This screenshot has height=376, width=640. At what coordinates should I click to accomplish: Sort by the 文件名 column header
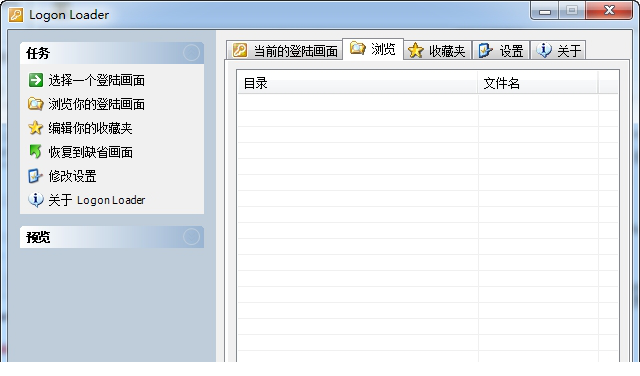click(538, 83)
